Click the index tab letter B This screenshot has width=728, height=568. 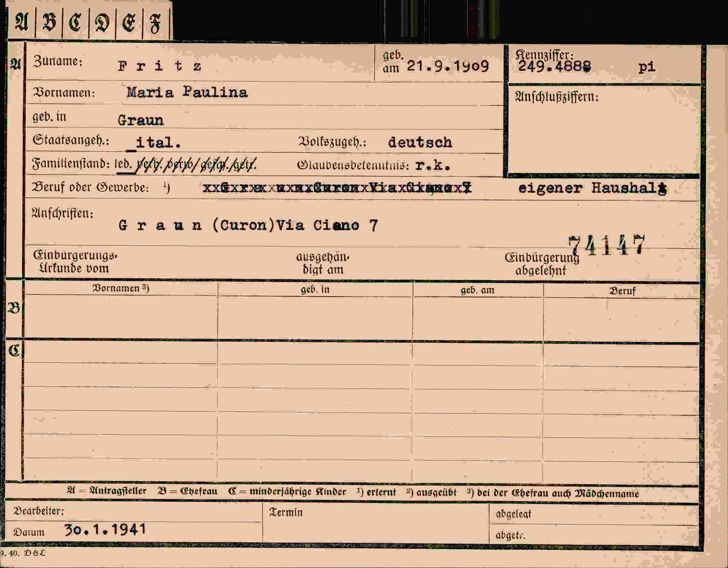tap(49, 22)
